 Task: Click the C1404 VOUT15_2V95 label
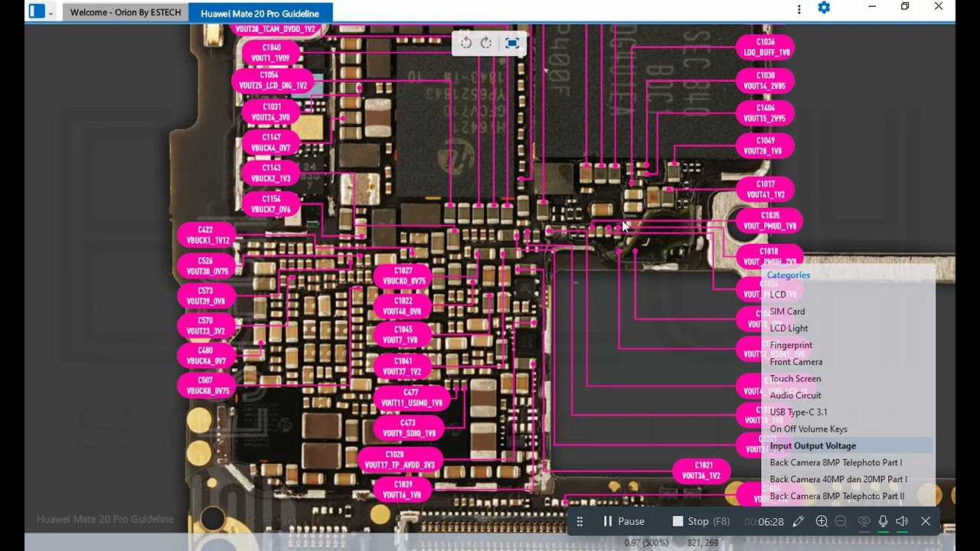pos(766,113)
